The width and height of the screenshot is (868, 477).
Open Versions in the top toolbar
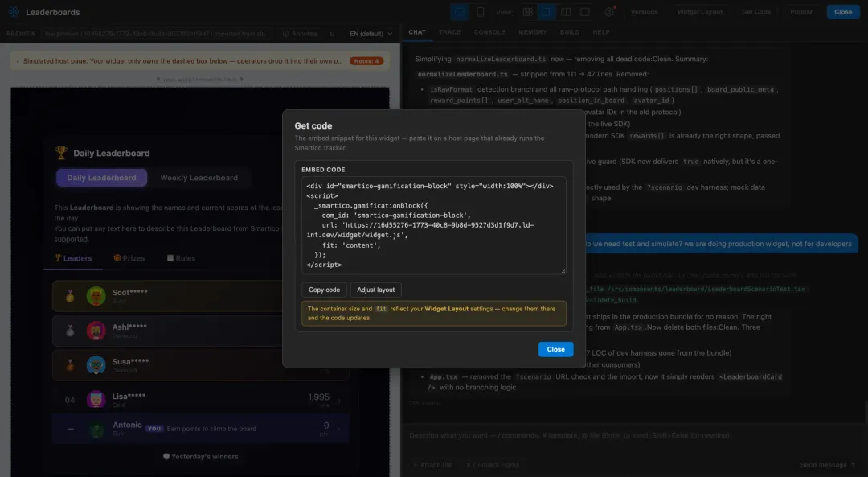[644, 11]
